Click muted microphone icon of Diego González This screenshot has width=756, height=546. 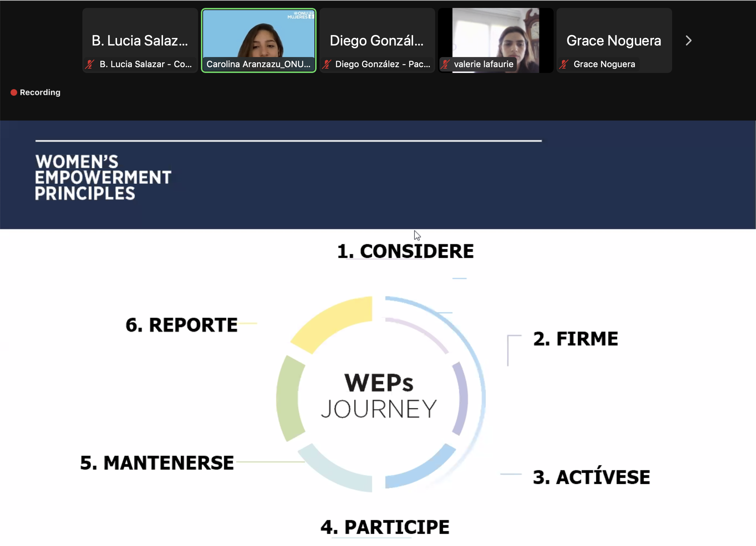point(327,64)
